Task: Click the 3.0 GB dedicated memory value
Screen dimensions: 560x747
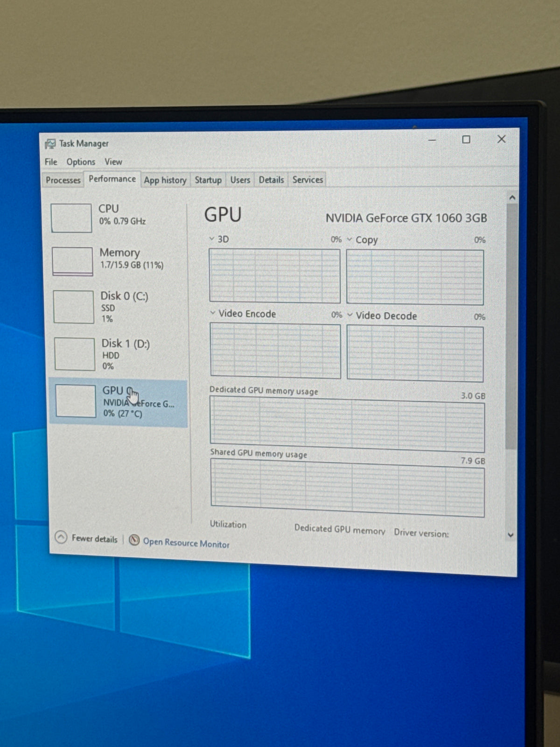Action: tap(473, 395)
